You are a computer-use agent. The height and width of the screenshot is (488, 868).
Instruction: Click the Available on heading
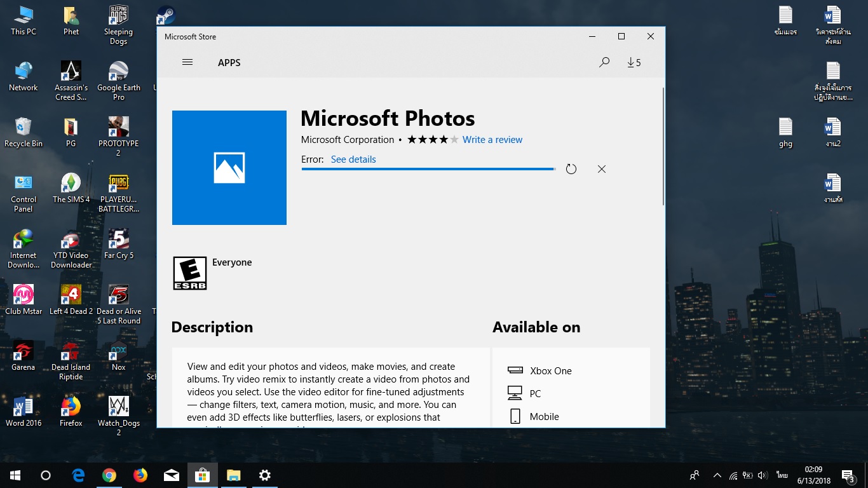[x=536, y=327]
